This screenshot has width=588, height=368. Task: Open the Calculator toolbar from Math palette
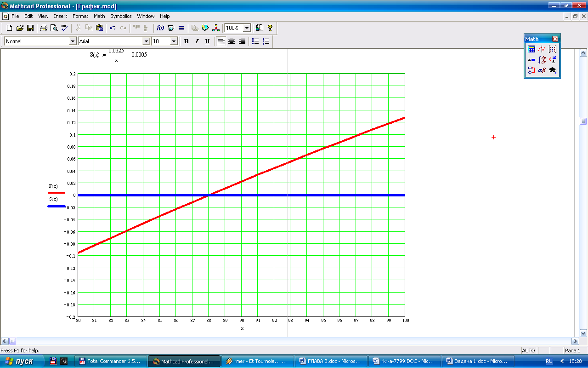(531, 49)
